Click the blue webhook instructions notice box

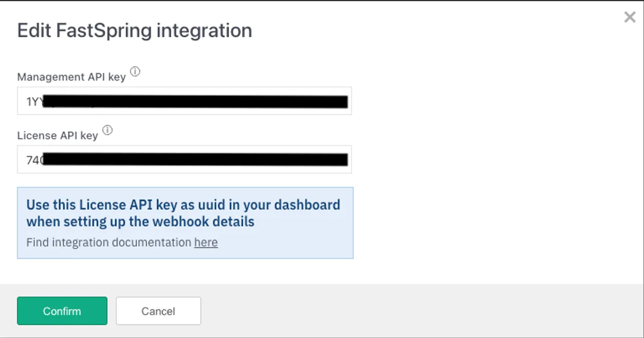185,223
